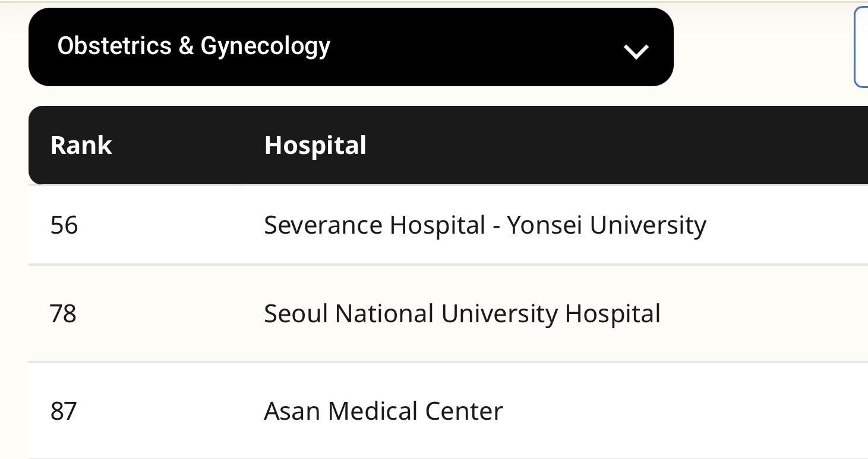Click the blue-outlined box at top right
This screenshot has width=868, height=459.
(x=861, y=47)
